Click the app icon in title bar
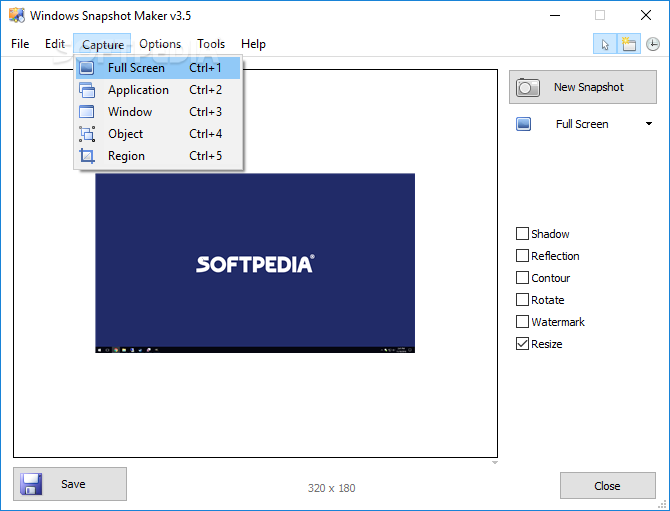Image resolution: width=670 pixels, height=511 pixels. point(17,15)
